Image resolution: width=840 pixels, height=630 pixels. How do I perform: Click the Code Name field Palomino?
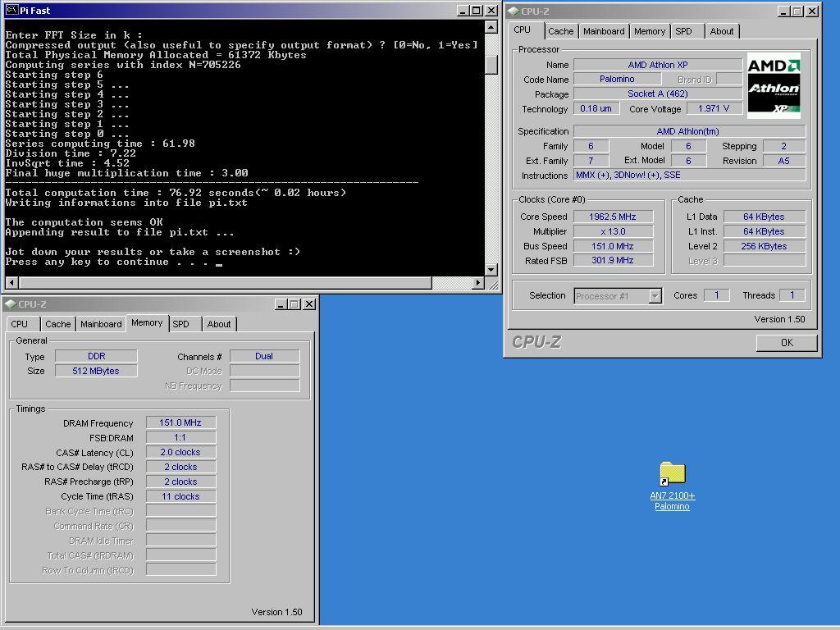pos(617,79)
